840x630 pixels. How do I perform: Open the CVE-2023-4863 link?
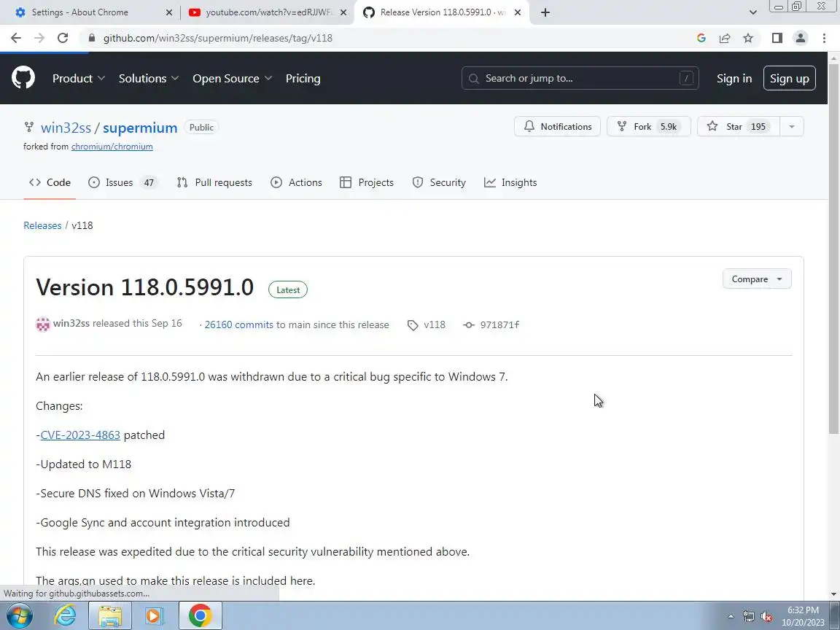pyautogui.click(x=80, y=435)
